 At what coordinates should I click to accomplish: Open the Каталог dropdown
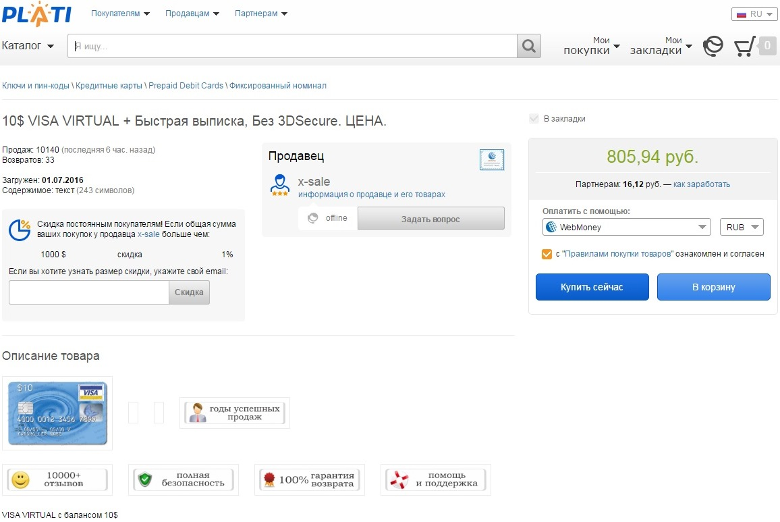click(27, 46)
